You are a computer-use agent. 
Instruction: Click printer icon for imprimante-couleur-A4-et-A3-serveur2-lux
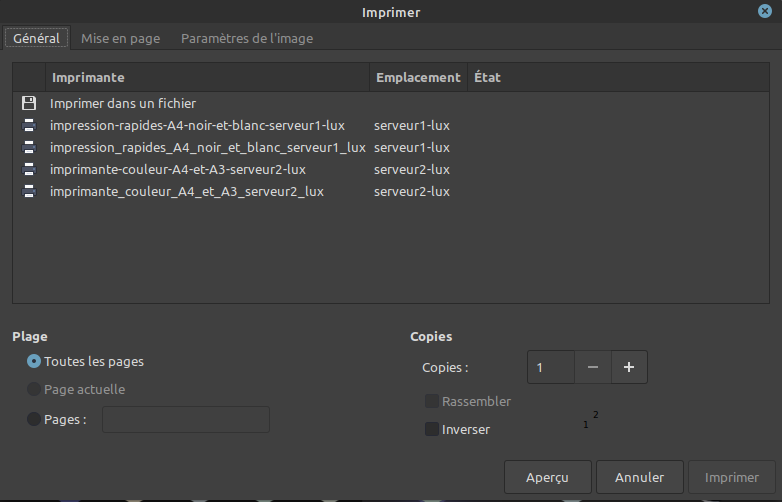point(29,169)
